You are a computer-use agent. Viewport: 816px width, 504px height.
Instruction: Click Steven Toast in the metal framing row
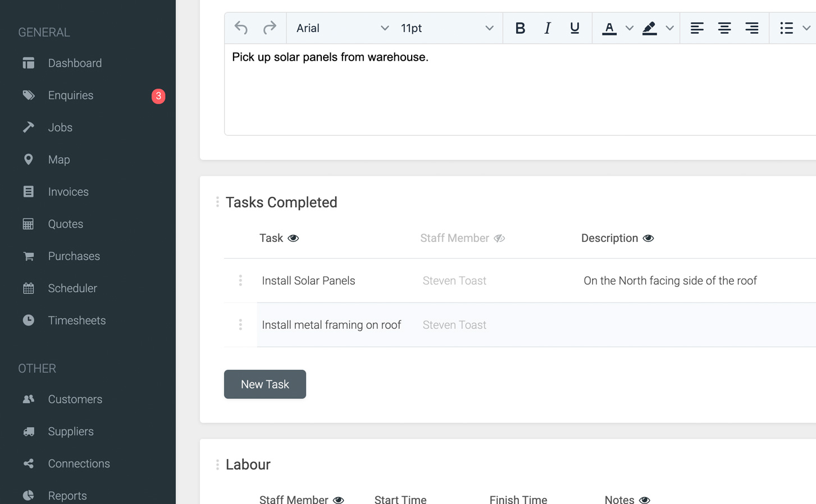click(454, 325)
